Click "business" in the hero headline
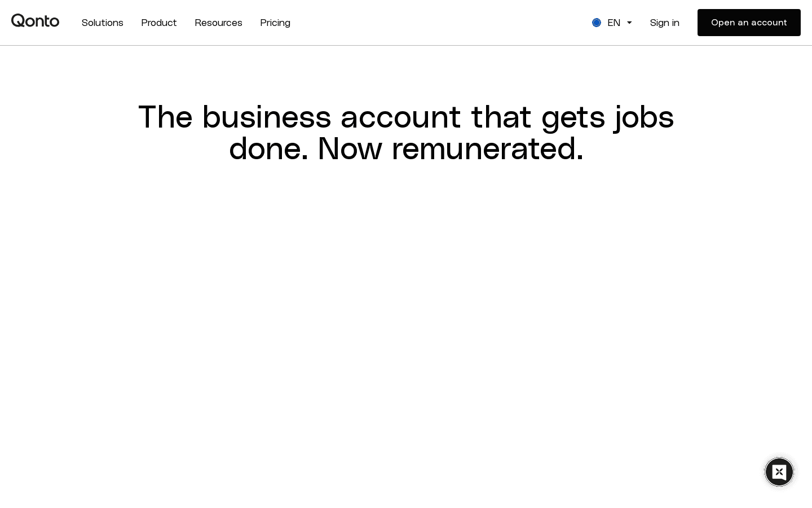Screen dimensions: 812x508 pyautogui.click(x=266, y=117)
